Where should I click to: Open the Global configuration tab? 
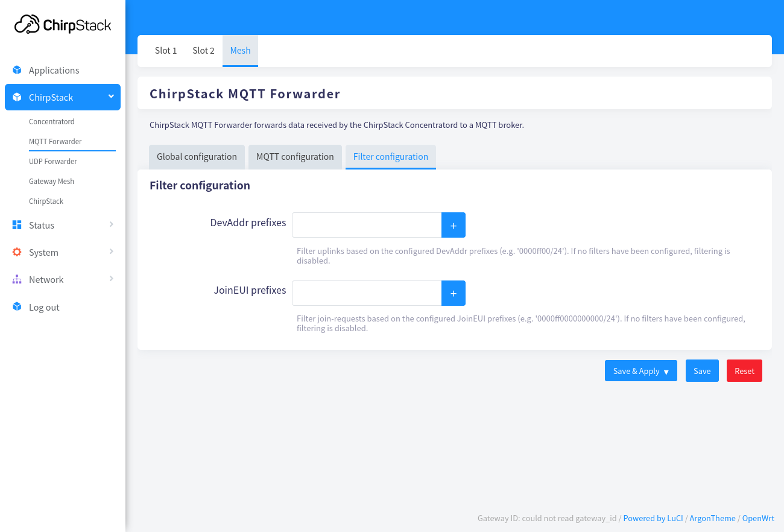point(197,157)
